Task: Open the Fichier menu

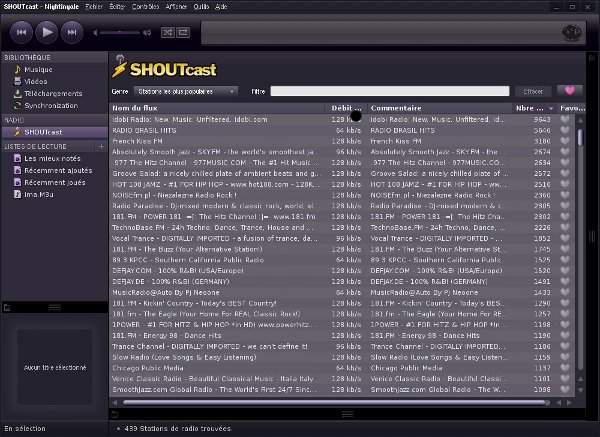Action: click(x=94, y=7)
